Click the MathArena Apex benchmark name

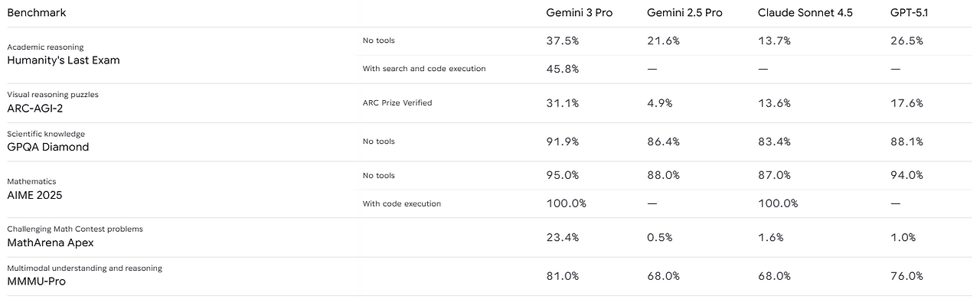[51, 242]
